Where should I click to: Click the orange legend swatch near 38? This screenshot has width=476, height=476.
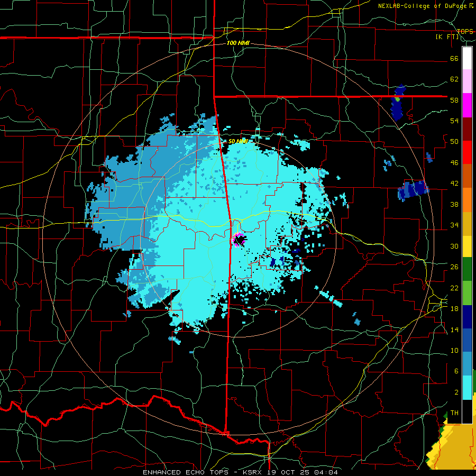click(467, 199)
